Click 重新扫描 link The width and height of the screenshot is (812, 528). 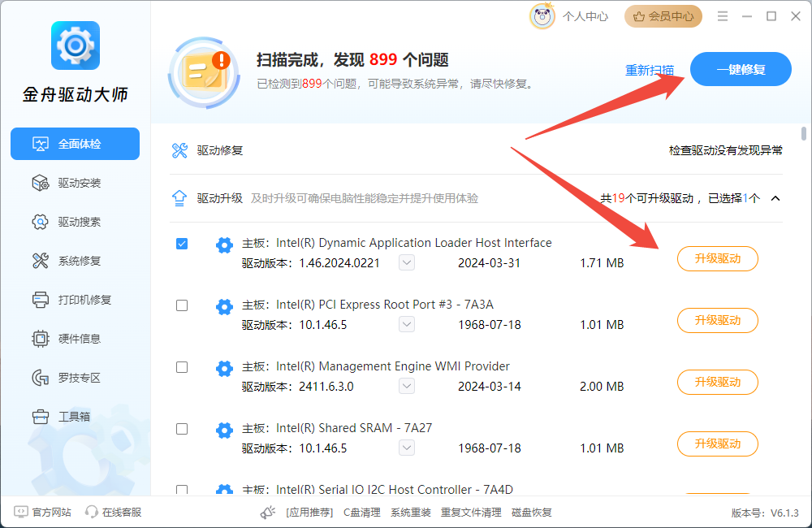coord(650,70)
